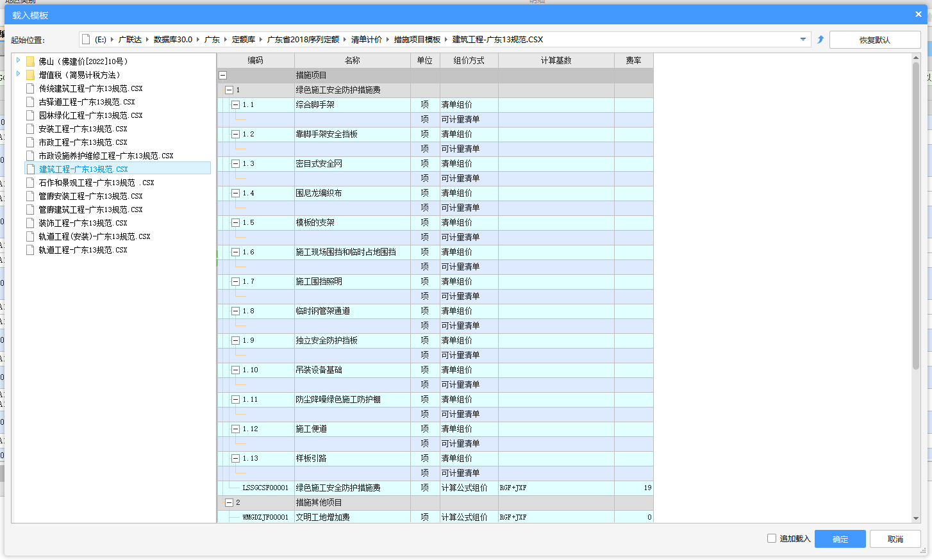
Task: Collapse row 1.1 综合脚手架
Action: click(x=235, y=104)
